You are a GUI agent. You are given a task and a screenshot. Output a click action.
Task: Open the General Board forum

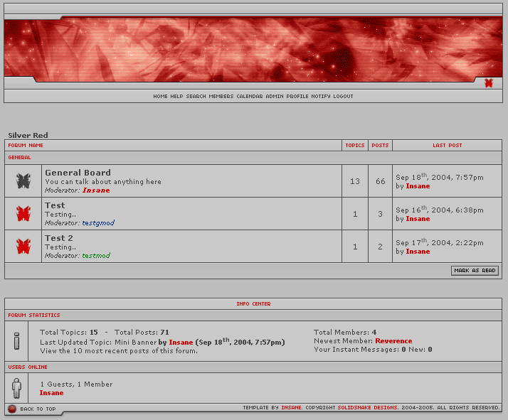[78, 173]
